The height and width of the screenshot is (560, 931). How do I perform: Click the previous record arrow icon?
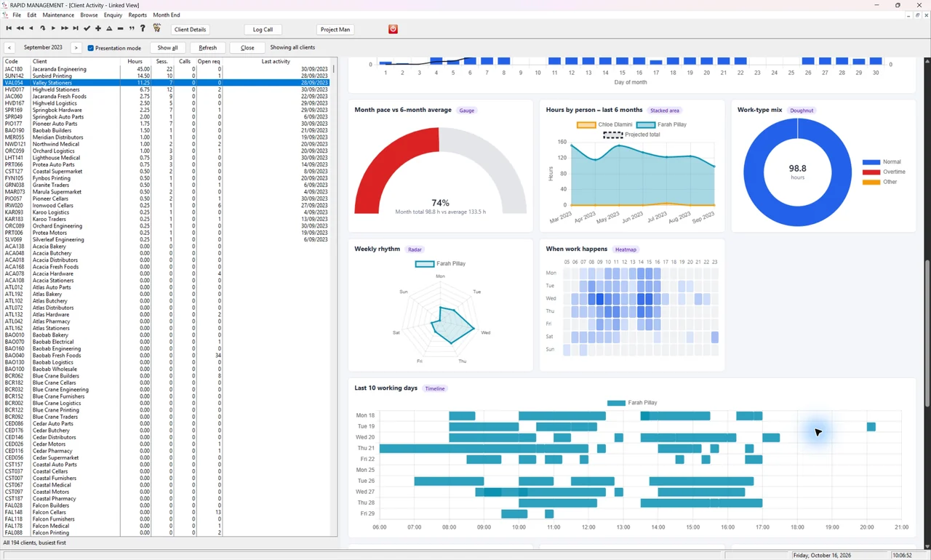point(31,29)
